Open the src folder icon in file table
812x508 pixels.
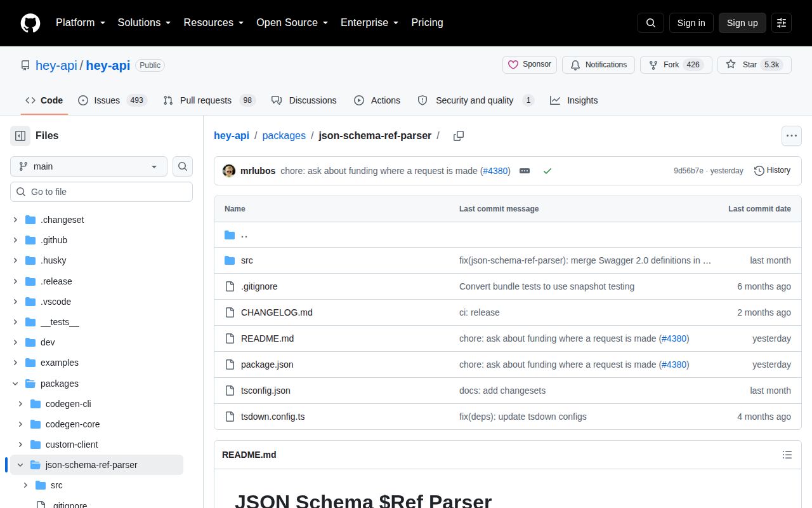coord(230,260)
